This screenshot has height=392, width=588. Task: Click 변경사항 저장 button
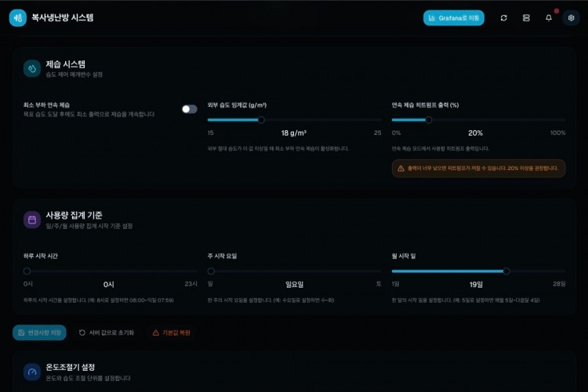[x=39, y=332]
